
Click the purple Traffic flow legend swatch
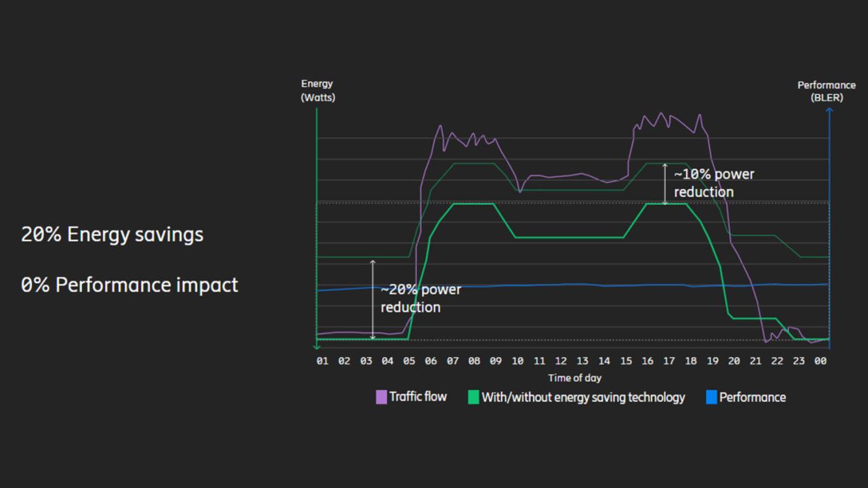click(381, 398)
